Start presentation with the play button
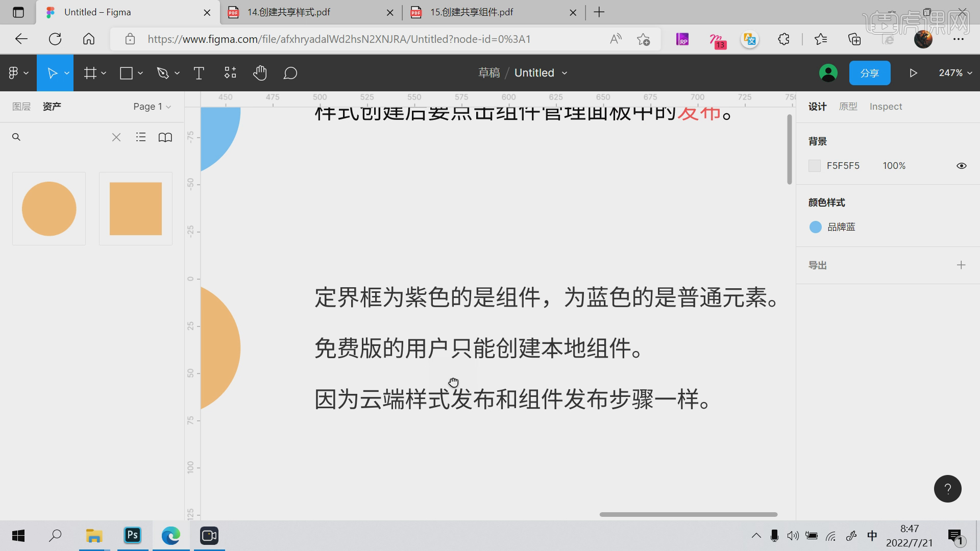This screenshot has height=551, width=980. point(914,72)
